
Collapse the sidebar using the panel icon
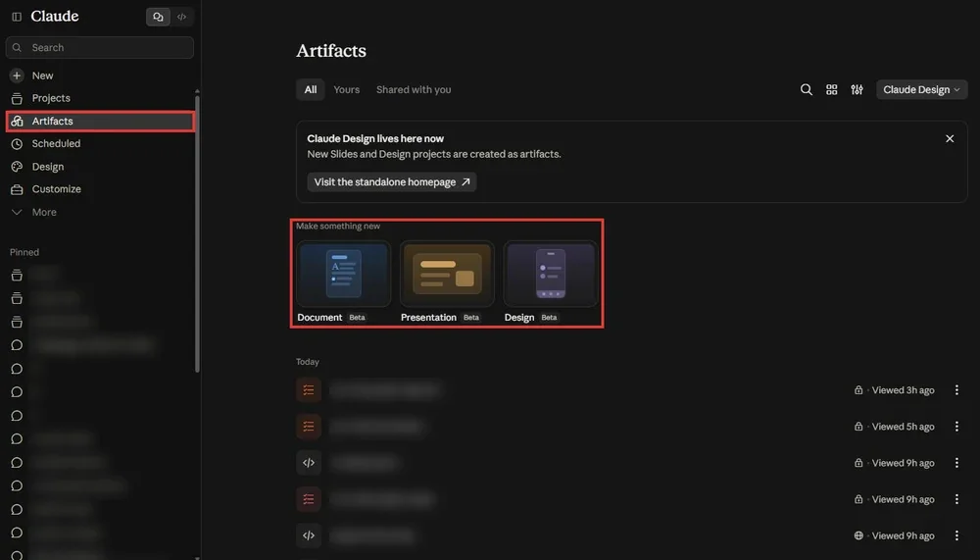pos(17,17)
